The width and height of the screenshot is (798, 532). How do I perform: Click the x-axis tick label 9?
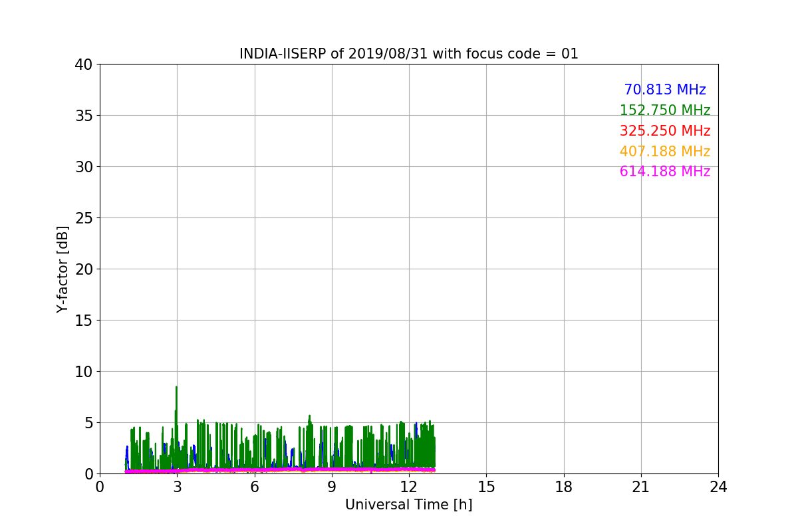click(x=332, y=487)
